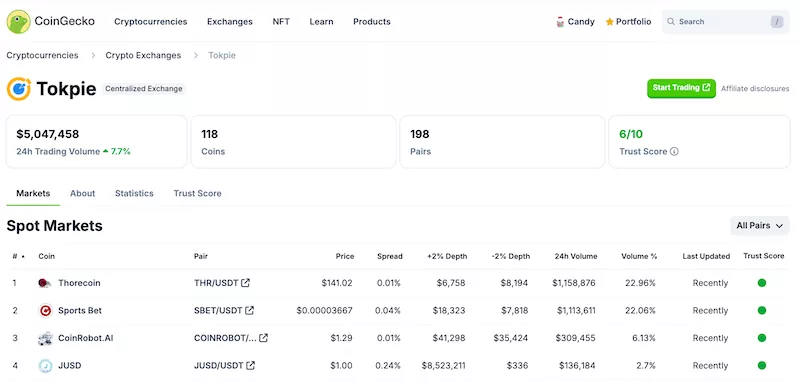Click the Candy jar icon
This screenshot has width=800, height=383.
click(560, 22)
